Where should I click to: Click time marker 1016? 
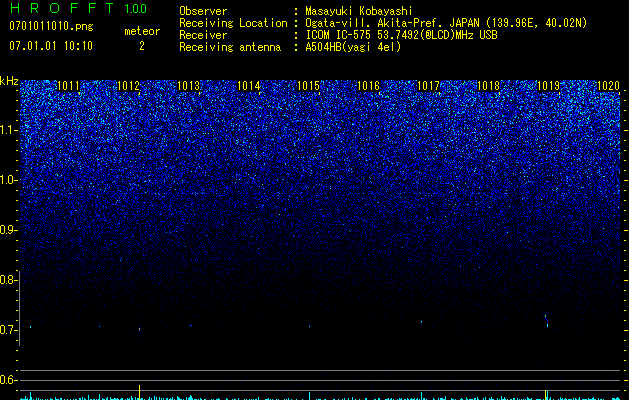pyautogui.click(x=368, y=85)
